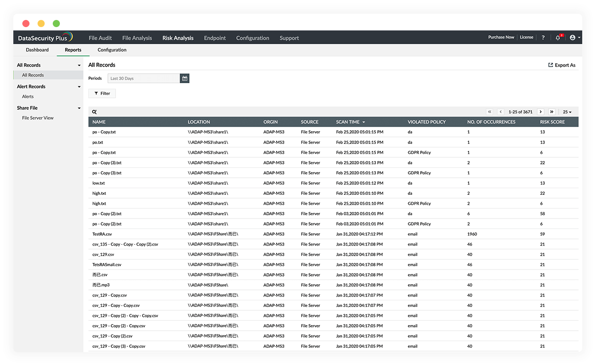
Task: Open the notifications bell
Action: pos(558,37)
